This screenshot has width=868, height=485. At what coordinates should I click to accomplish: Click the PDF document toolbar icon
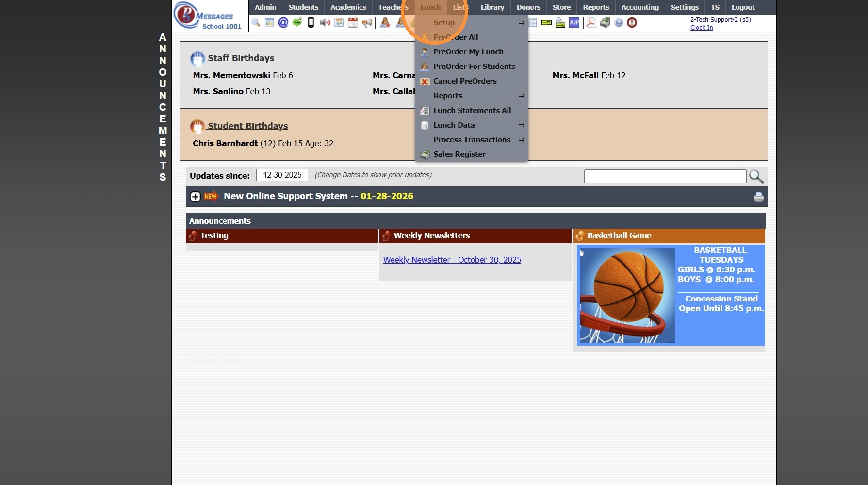click(591, 23)
